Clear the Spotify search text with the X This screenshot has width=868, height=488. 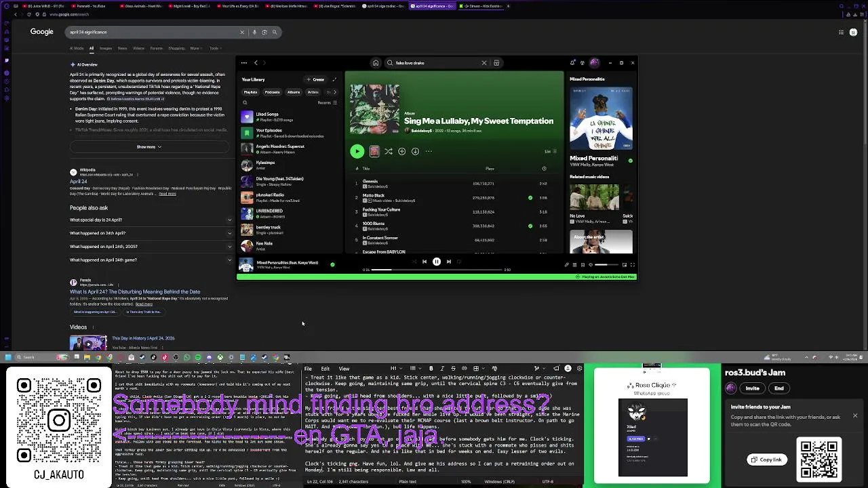[x=484, y=63]
